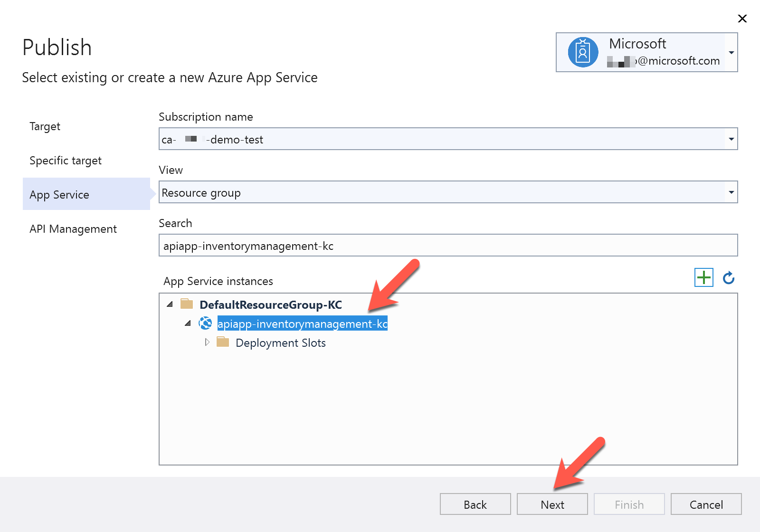Open the Specific target section
Image resolution: width=760 pixels, height=532 pixels.
pos(66,161)
